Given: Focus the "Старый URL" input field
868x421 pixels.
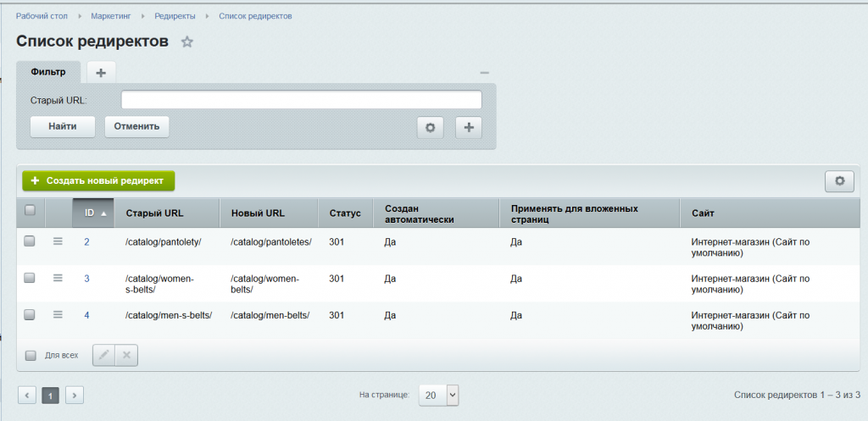Looking at the screenshot, I should coord(301,100).
